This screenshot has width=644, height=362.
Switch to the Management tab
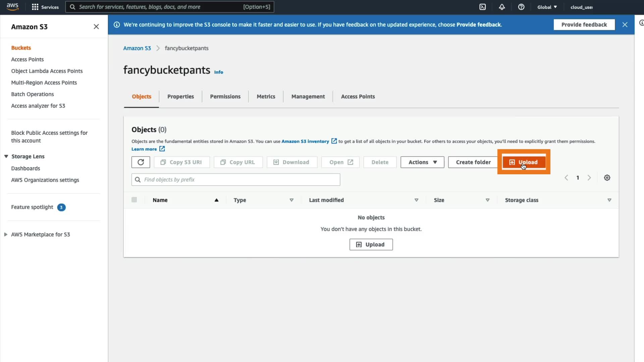point(308,97)
